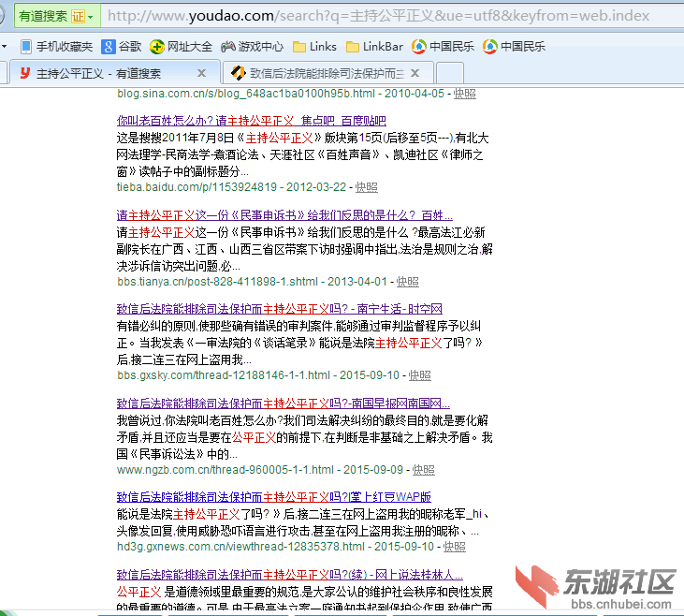
Task: Click the URL text bbs.tianya.cn/post-828-411898-1.shtml
Action: coord(218,282)
